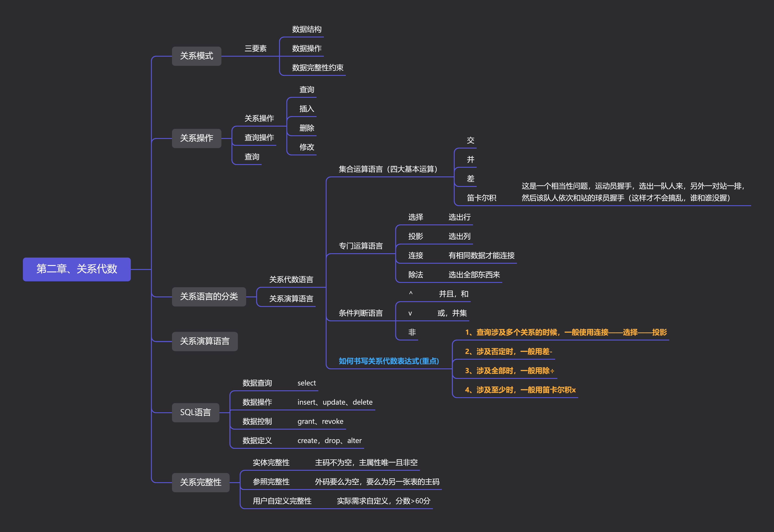The width and height of the screenshot is (774, 532).
Task: Select the 关系完整性 branch node
Action: point(201,482)
